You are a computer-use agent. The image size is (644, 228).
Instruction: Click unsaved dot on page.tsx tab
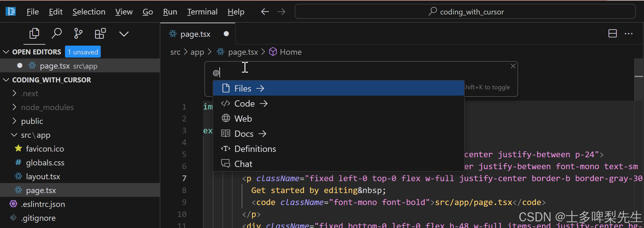[226, 34]
